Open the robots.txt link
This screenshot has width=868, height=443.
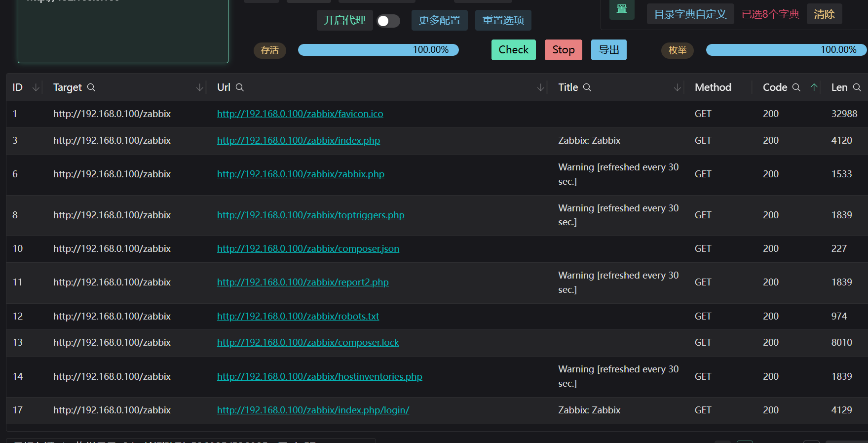298,317
